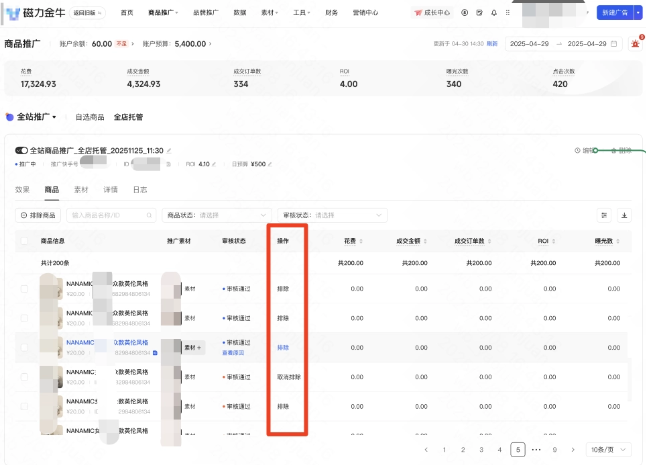Go to previous page arrow

click(426, 449)
